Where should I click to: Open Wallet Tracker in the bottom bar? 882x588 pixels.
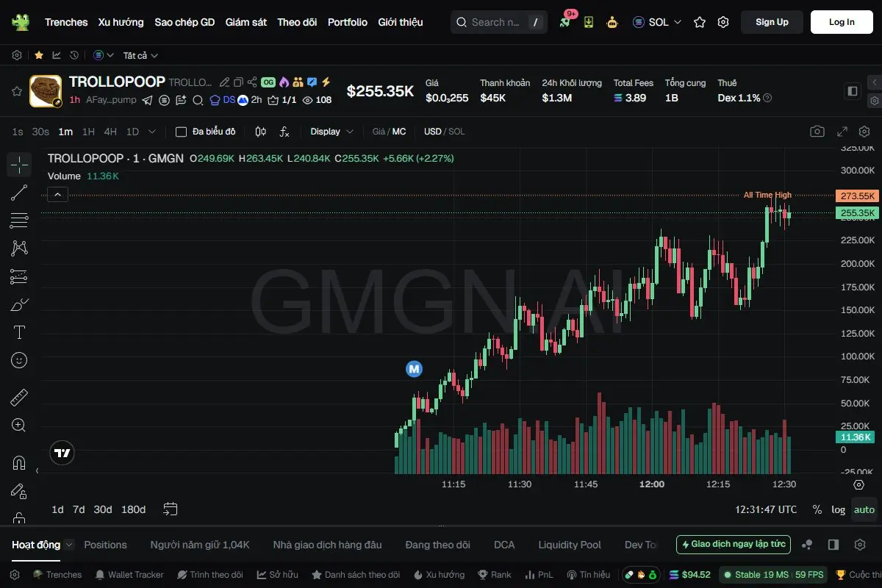click(129, 575)
